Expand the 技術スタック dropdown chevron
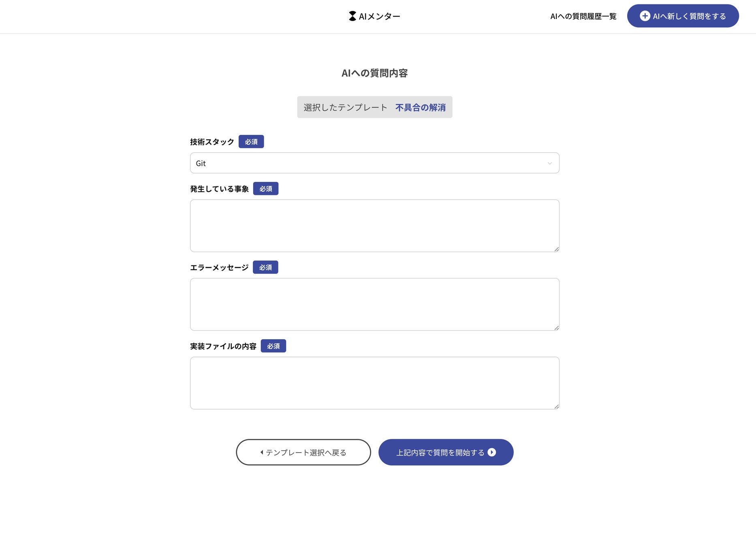 (550, 163)
